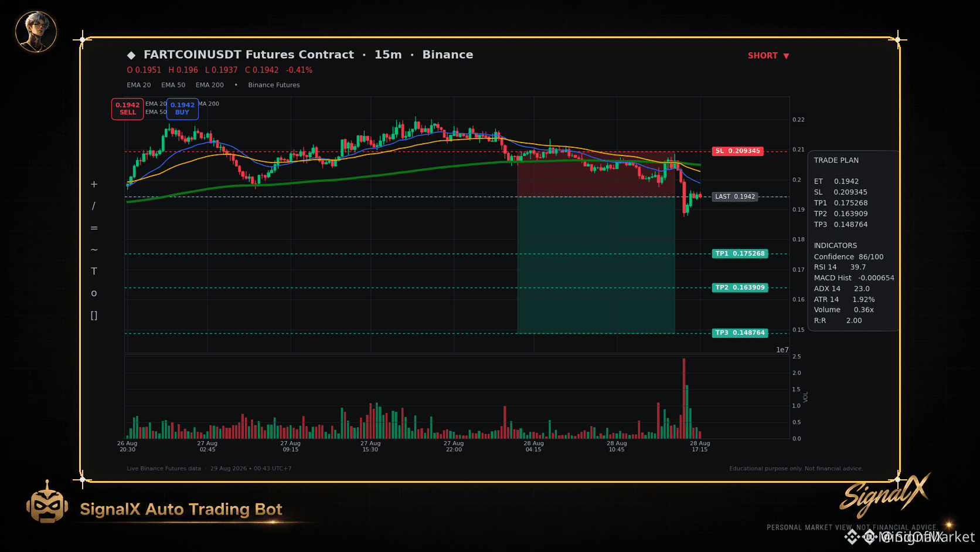The image size is (980, 552).
Task: Click the SL 0.209345 chart price tag
Action: (x=738, y=151)
